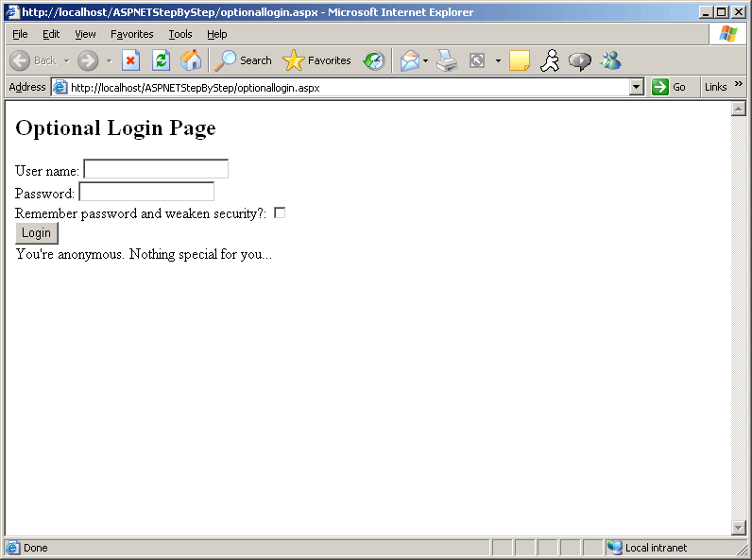Open the Favorites menu
752x560 pixels.
click(132, 34)
